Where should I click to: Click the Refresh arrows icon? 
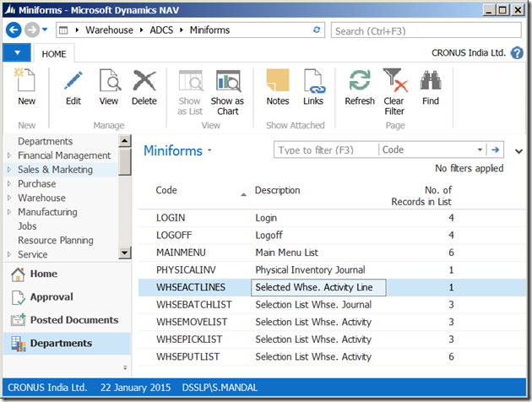[360, 80]
